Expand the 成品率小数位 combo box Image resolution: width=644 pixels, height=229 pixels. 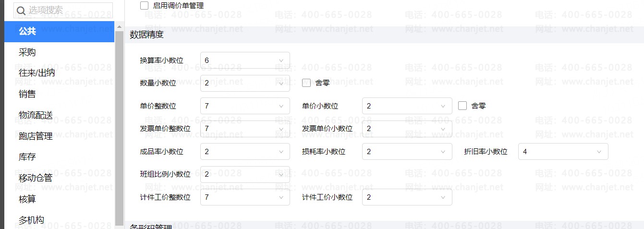coord(245,152)
